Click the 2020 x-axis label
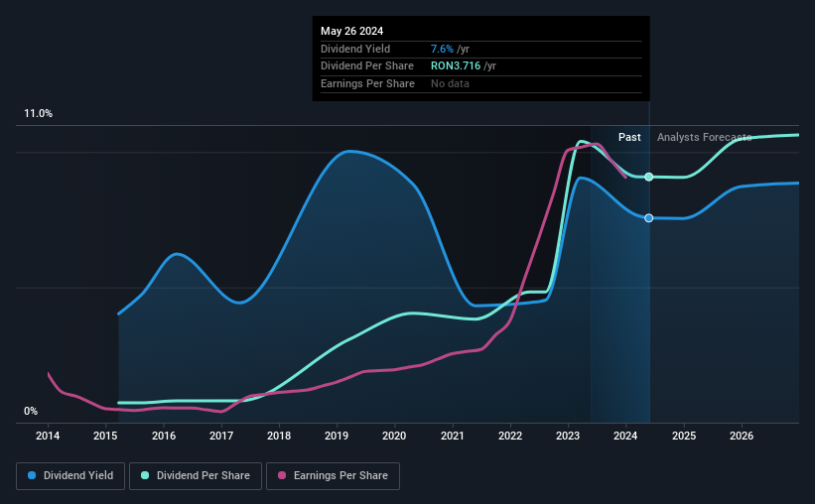Image resolution: width=815 pixels, height=504 pixels. (x=394, y=436)
